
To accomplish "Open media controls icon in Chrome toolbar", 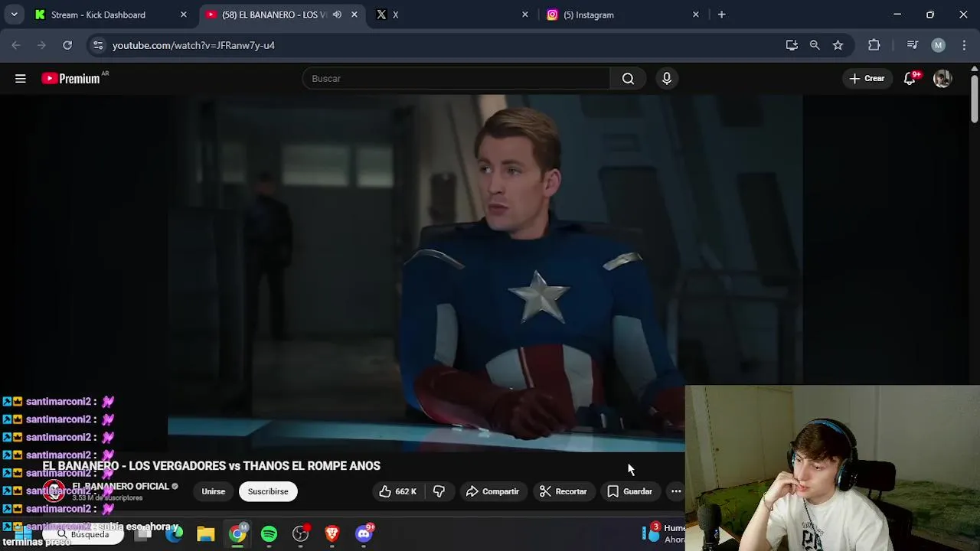I will click(x=912, y=45).
